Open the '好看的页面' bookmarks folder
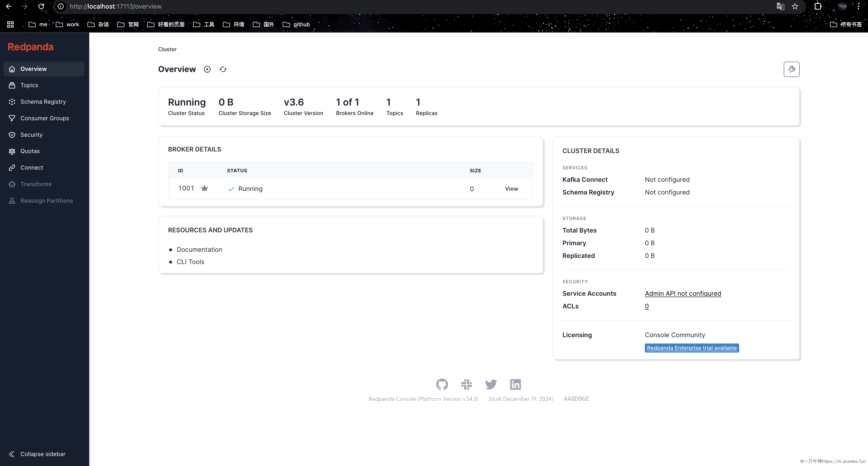This screenshot has height=466, width=868. [166, 24]
